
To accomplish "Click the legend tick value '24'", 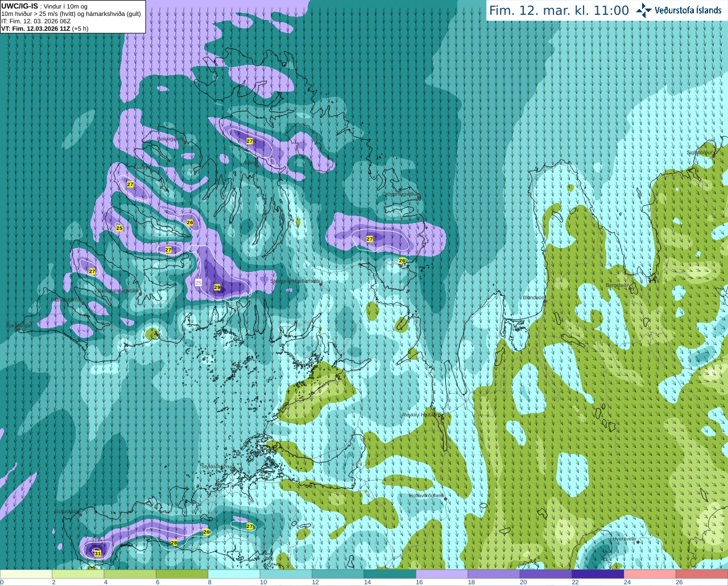I will (x=627, y=582).
